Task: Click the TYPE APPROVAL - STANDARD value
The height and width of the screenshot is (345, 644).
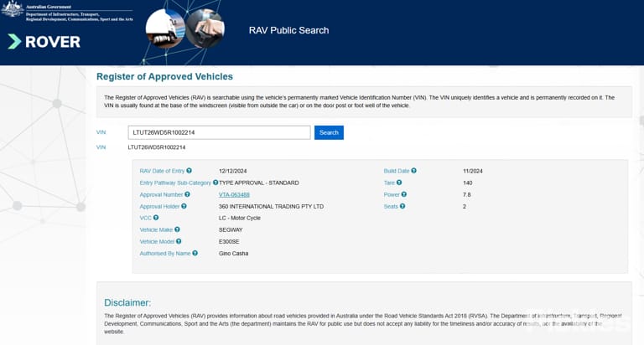Action: [x=259, y=183]
